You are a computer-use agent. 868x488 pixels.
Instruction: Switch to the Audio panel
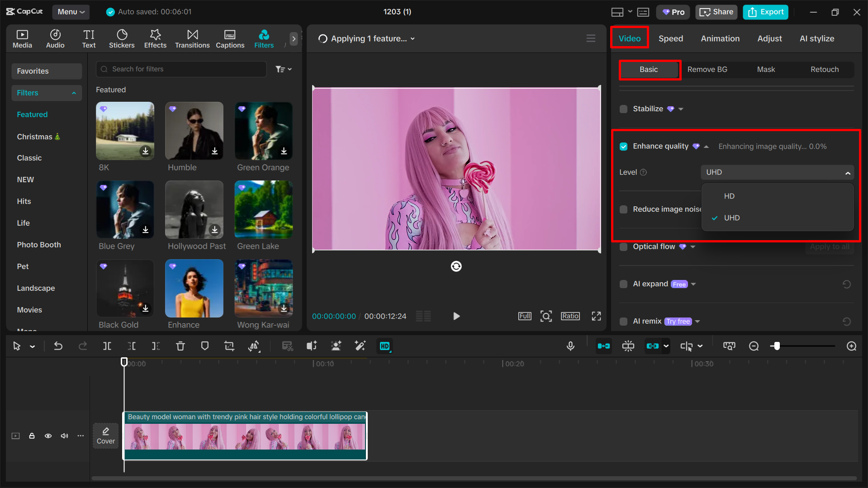55,38
